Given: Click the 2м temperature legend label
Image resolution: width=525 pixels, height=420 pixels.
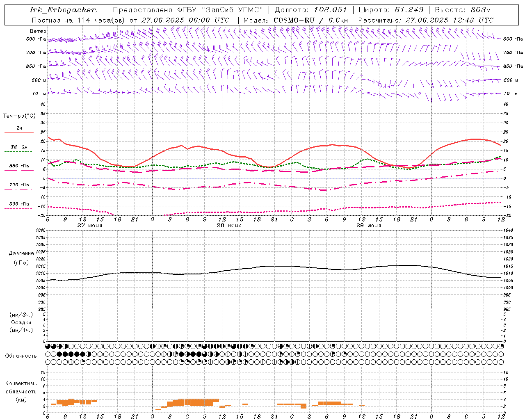Looking at the screenshot, I should [x=19, y=128].
